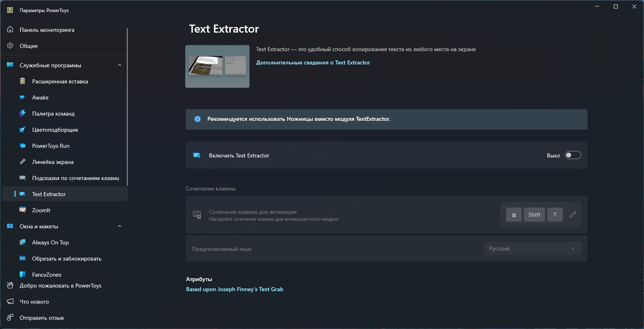Open PowerToys Run settings
This screenshot has width=644, height=329.
pyautogui.click(x=51, y=146)
